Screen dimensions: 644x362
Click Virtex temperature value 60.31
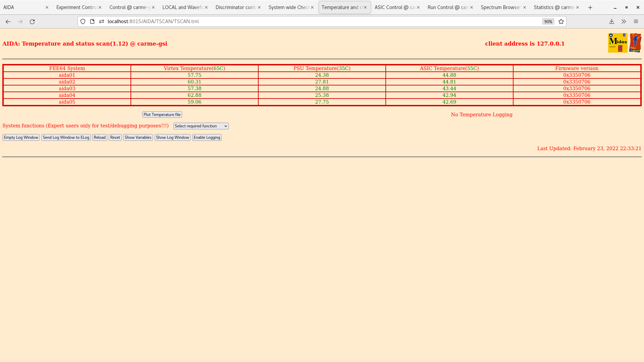coord(195,82)
